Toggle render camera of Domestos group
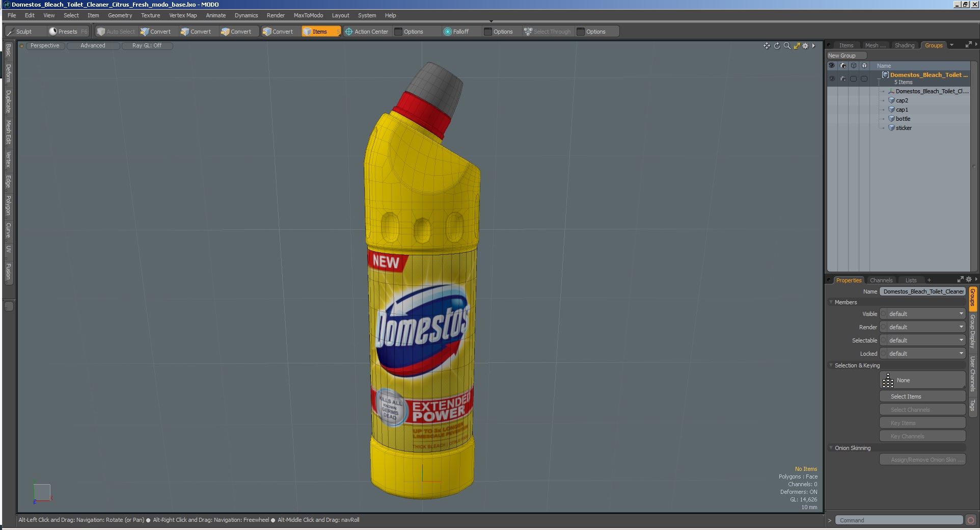This screenshot has height=530, width=980. tap(843, 79)
